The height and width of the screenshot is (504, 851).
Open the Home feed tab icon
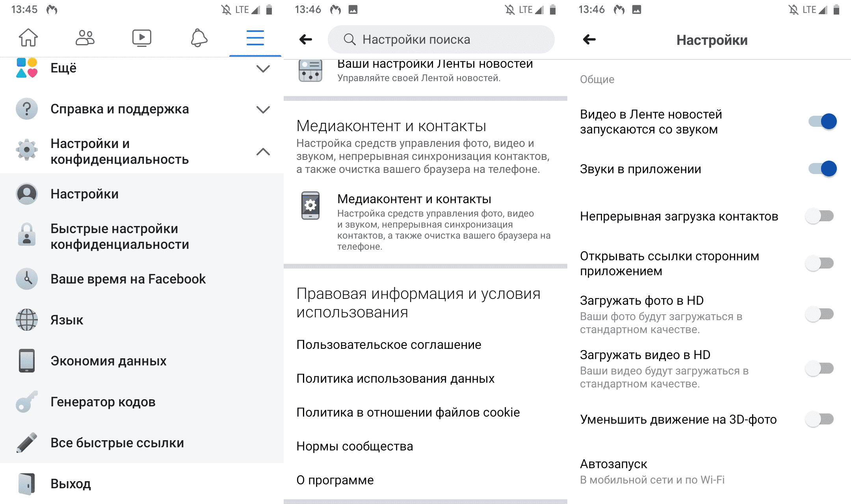(28, 38)
